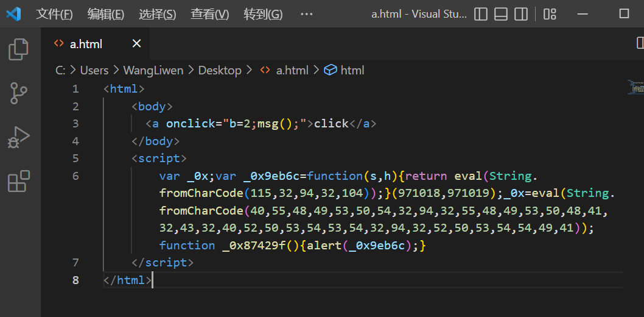Expand the hidden menus with the ellipsis

(306, 14)
